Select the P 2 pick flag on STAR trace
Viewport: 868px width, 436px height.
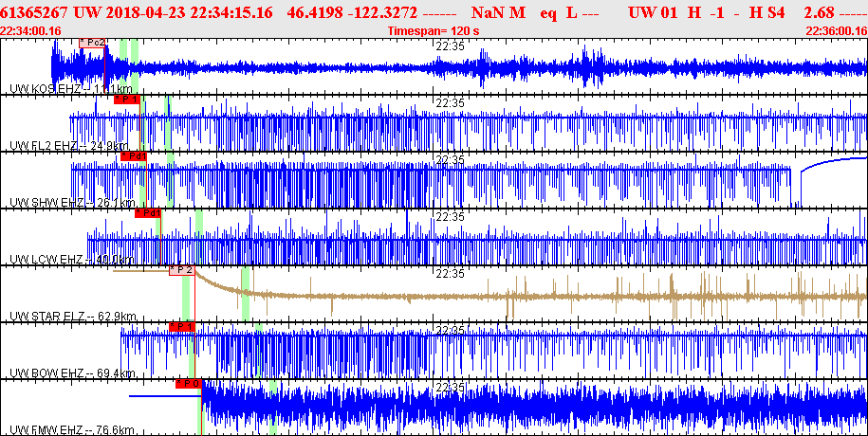point(182,270)
